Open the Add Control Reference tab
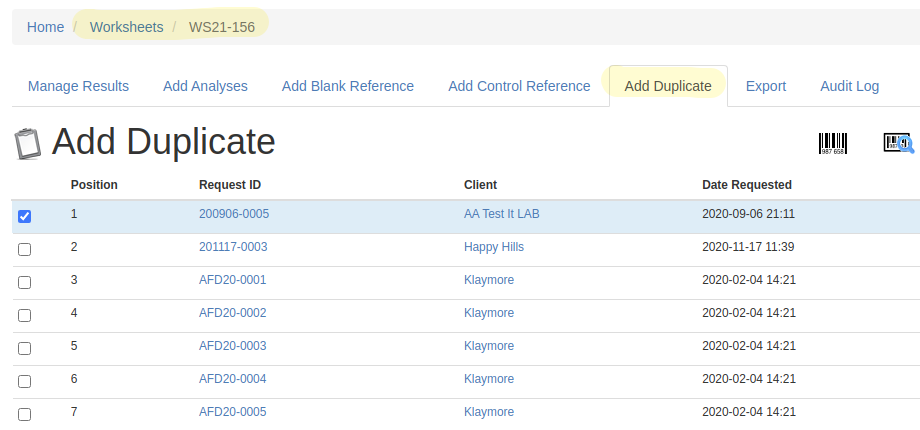Image resolution: width=920 pixels, height=430 pixels. [x=519, y=86]
